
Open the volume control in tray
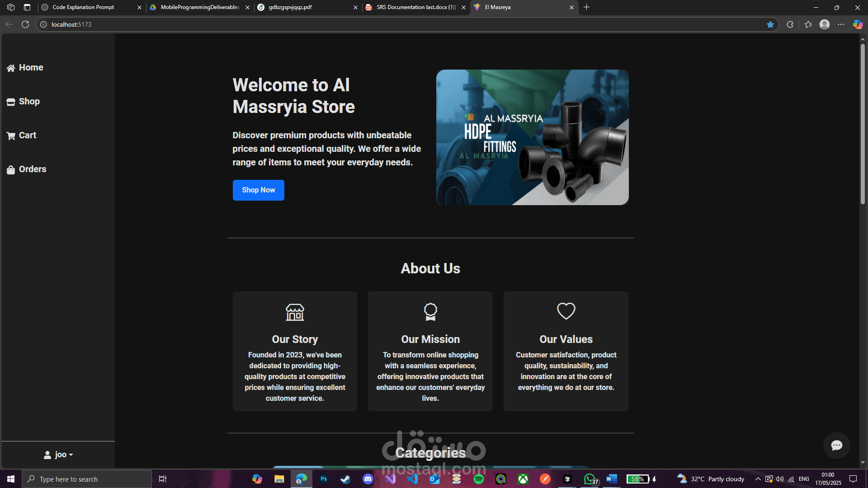pos(780,479)
